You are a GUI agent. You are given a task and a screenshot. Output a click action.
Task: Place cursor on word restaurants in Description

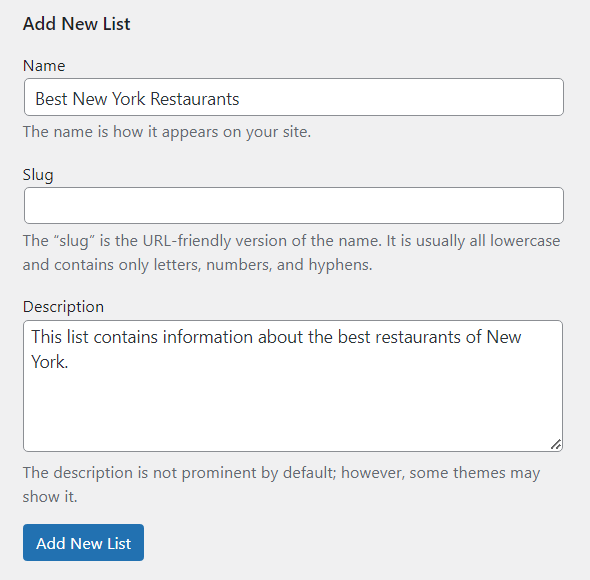[418, 337]
